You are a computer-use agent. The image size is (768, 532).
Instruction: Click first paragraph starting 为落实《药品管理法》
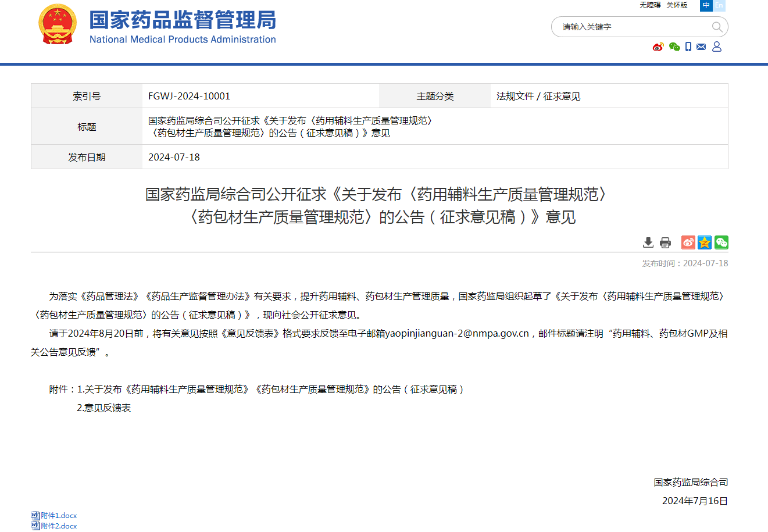(x=379, y=305)
